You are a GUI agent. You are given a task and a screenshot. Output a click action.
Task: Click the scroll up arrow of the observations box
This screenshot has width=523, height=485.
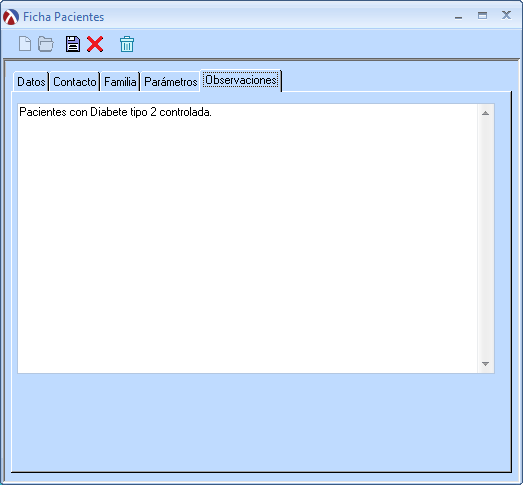486,113
